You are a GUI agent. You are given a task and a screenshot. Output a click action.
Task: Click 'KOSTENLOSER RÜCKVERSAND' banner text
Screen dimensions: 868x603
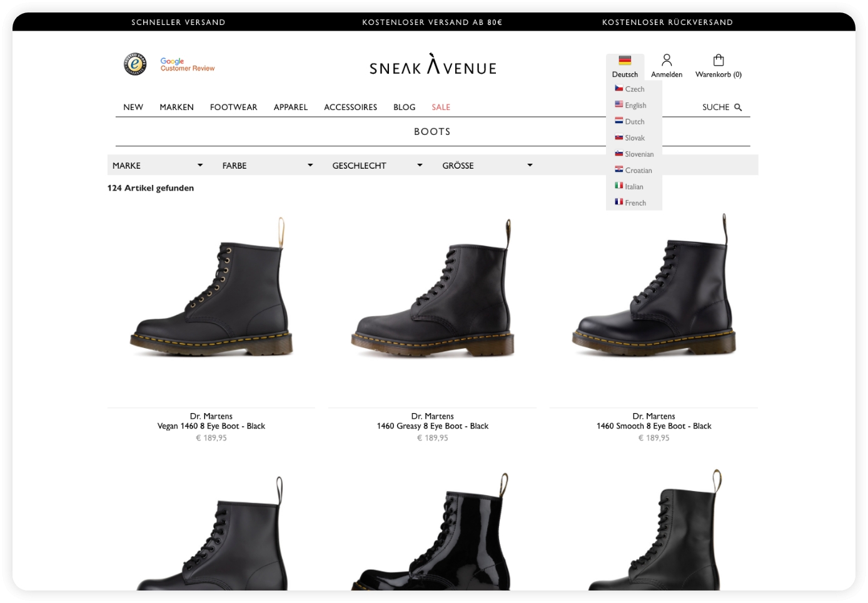click(x=667, y=22)
